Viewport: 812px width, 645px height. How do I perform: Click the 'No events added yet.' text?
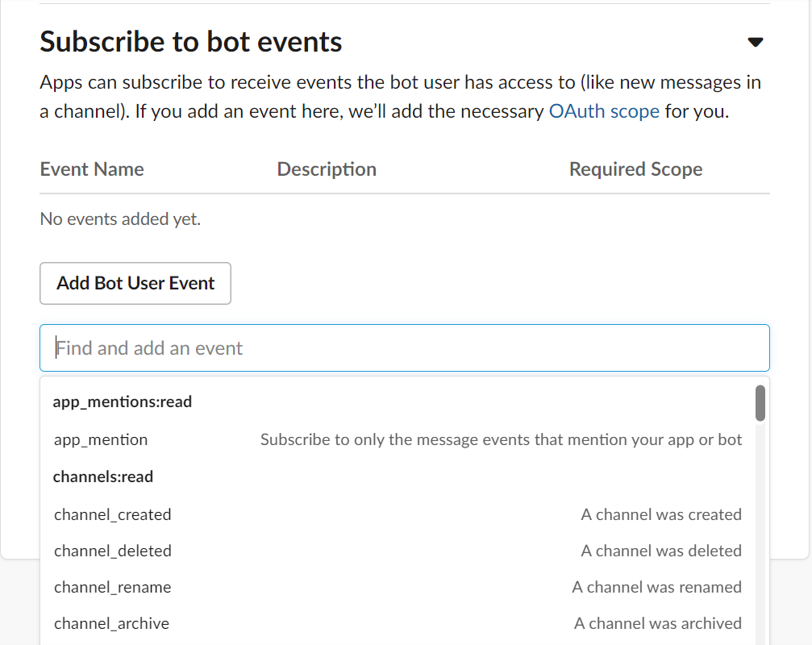[x=120, y=219]
